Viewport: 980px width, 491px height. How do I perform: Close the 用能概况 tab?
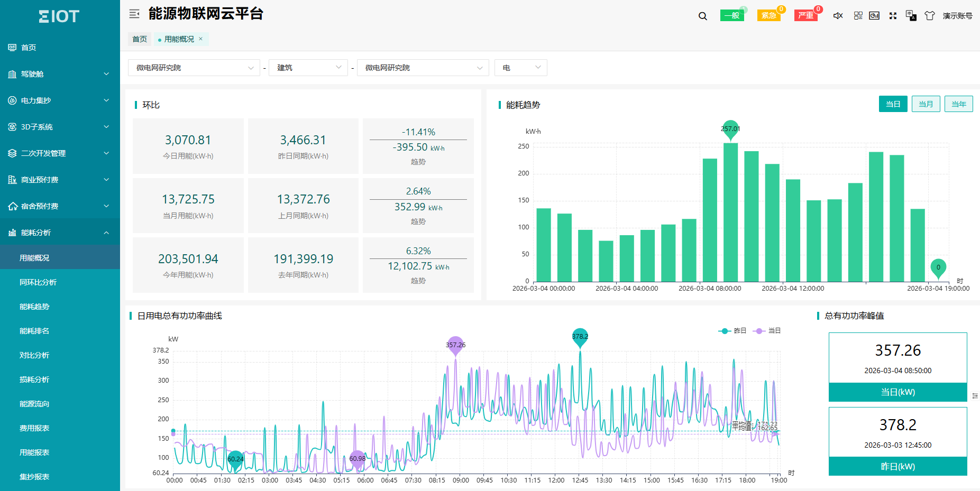click(201, 39)
